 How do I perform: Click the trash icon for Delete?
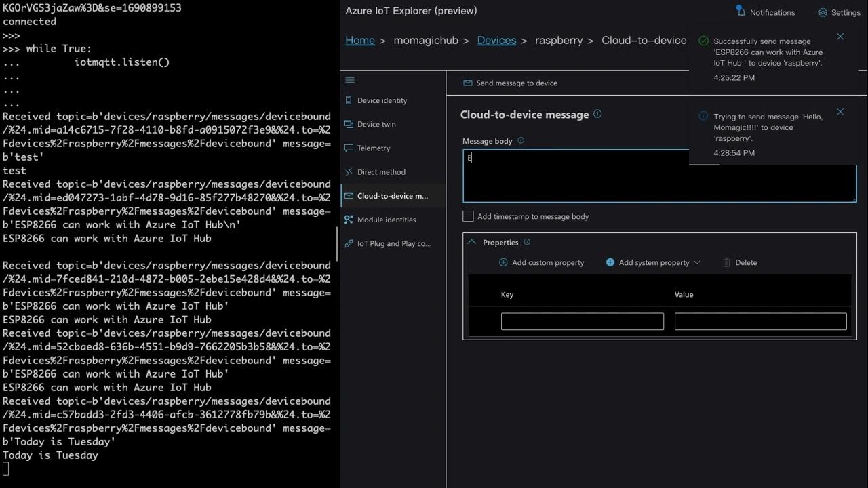727,262
